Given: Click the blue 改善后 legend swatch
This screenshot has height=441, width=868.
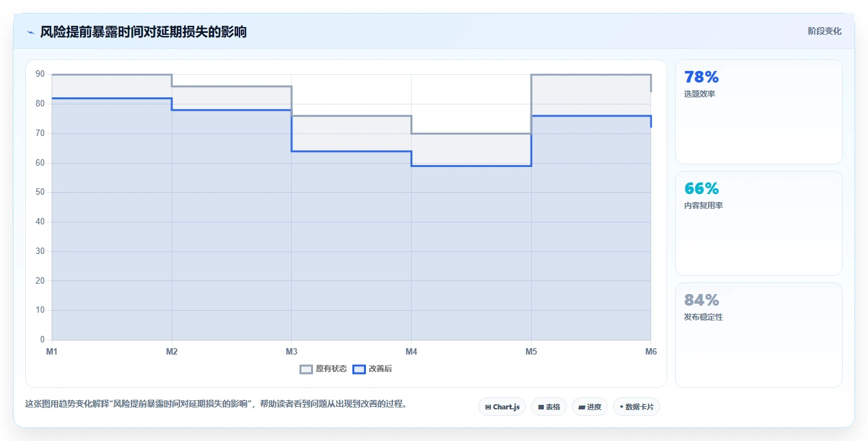Looking at the screenshot, I should tap(359, 369).
